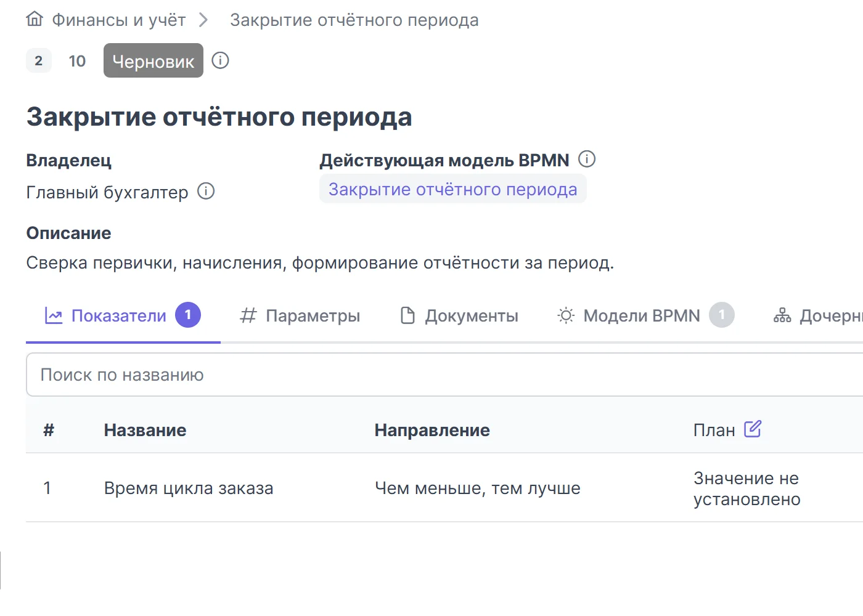Switch to the Параметры tab
The height and width of the screenshot is (616, 863).
300,316
